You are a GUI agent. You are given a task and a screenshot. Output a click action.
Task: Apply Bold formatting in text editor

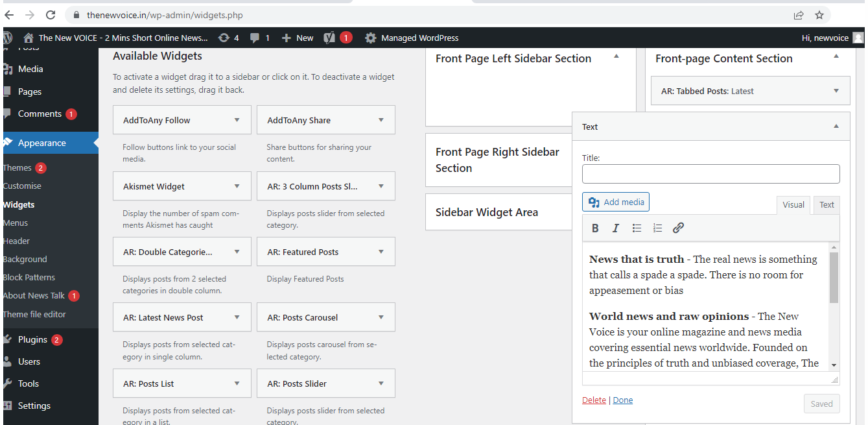click(x=595, y=228)
